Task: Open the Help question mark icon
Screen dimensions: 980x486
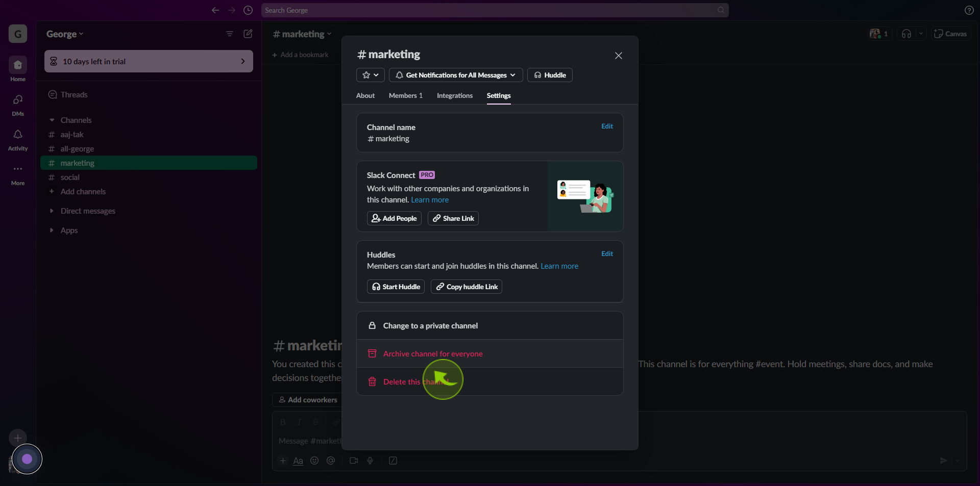Action: (x=969, y=10)
